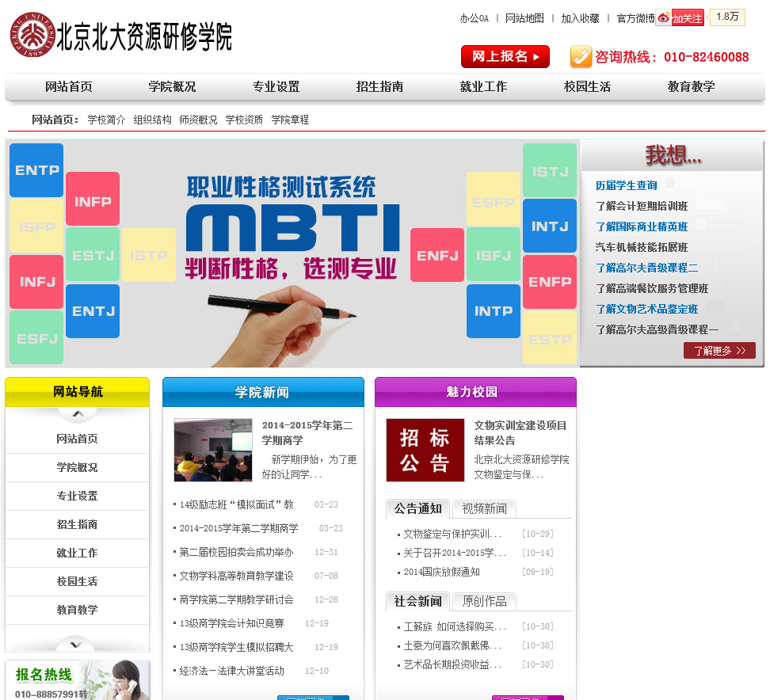Viewport: 770px width, 700px height.
Task: Open 了解高端餐饮服务管理班 link
Action: (x=652, y=289)
